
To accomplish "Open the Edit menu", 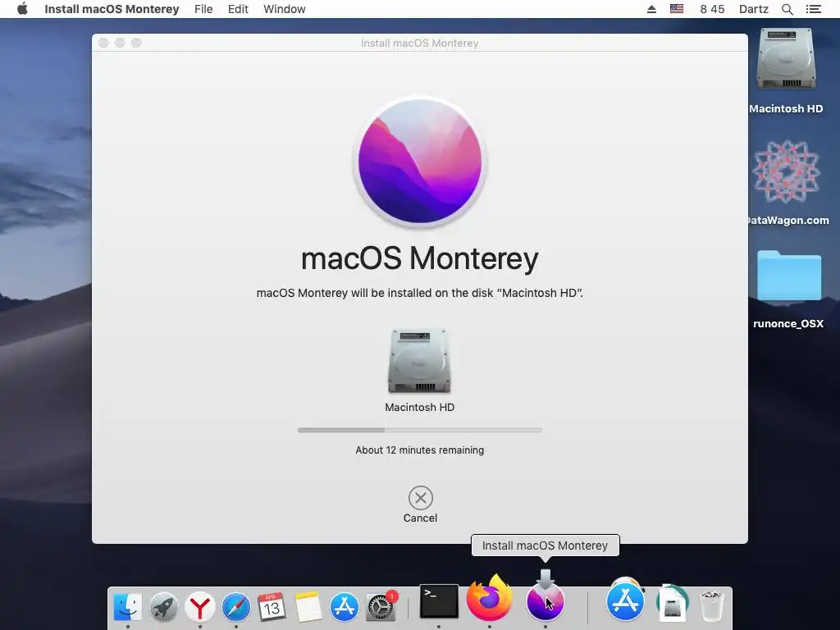I will click(238, 9).
